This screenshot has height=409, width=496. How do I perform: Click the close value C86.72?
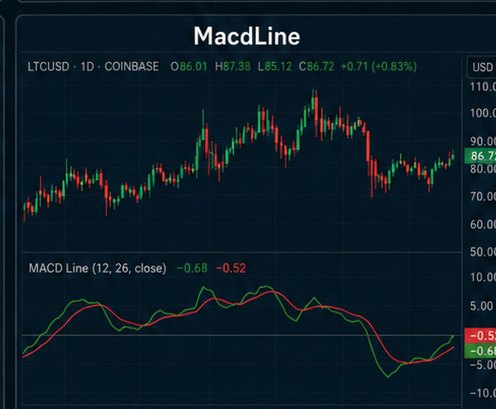pos(316,67)
